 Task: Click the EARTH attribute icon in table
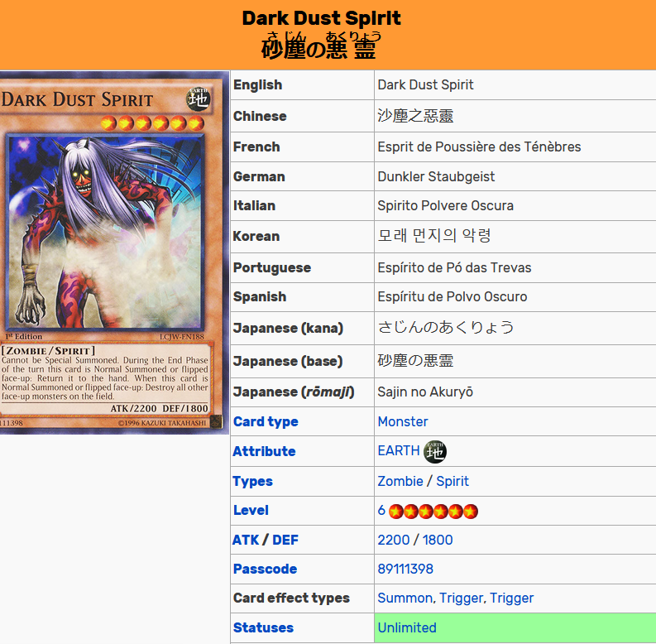click(x=434, y=452)
